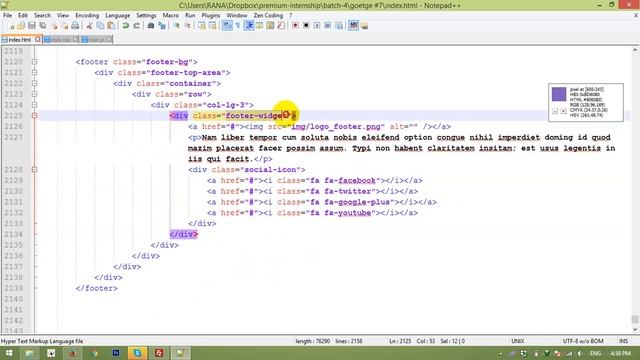
Task: Collapse the footer-bg fold on line 2120
Action: [x=34, y=62]
